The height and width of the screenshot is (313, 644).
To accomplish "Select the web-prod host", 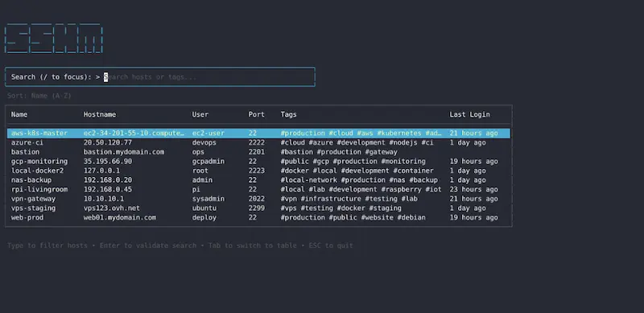I will click(27, 217).
